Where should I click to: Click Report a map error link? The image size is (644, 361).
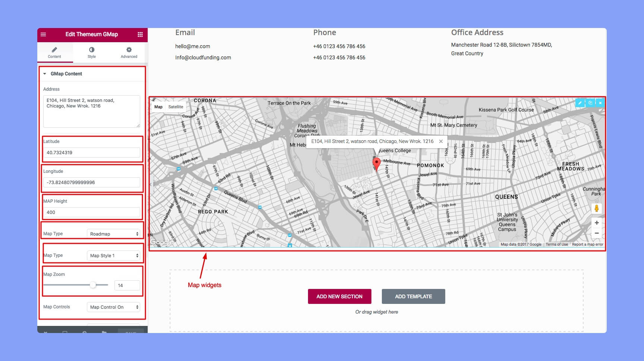587,245
